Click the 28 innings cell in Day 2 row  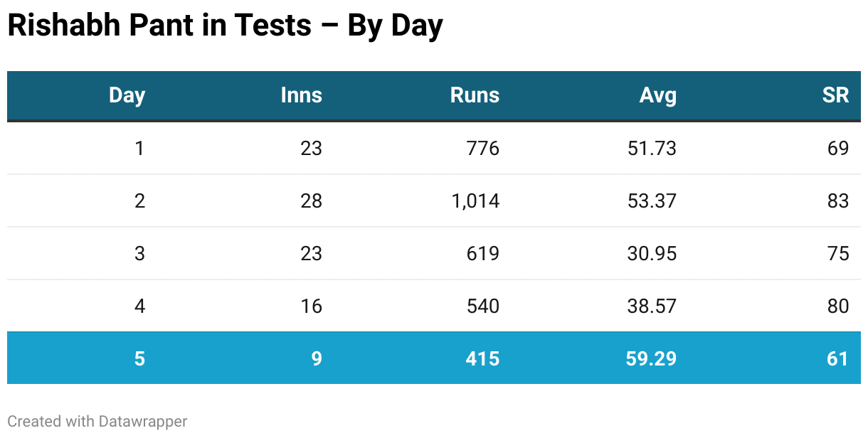tap(311, 201)
